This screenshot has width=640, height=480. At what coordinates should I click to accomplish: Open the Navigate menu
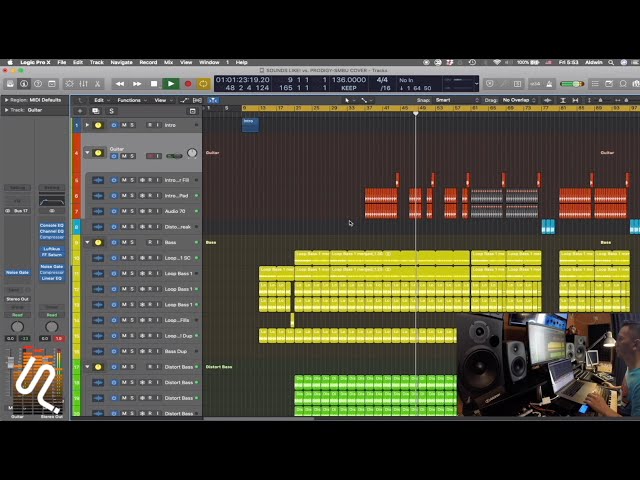click(122, 62)
